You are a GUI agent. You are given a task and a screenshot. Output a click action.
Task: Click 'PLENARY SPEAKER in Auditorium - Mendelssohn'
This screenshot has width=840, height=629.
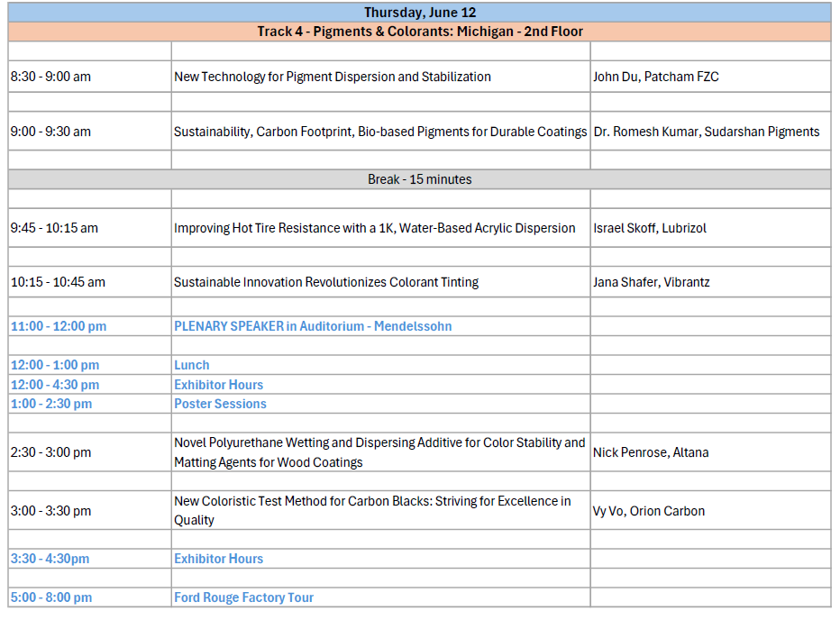(x=313, y=326)
